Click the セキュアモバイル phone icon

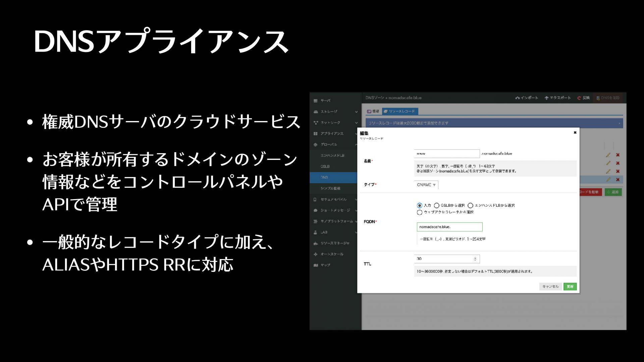click(x=315, y=199)
